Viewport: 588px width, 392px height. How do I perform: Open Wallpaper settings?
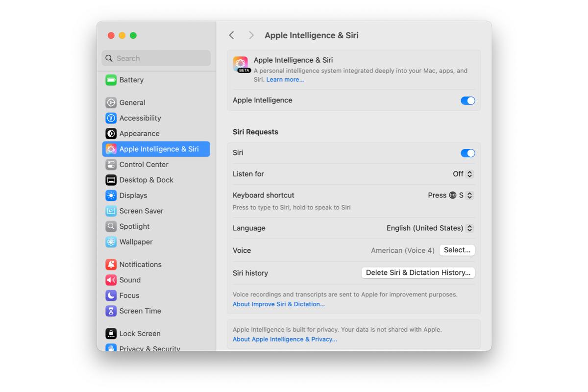click(x=156, y=242)
